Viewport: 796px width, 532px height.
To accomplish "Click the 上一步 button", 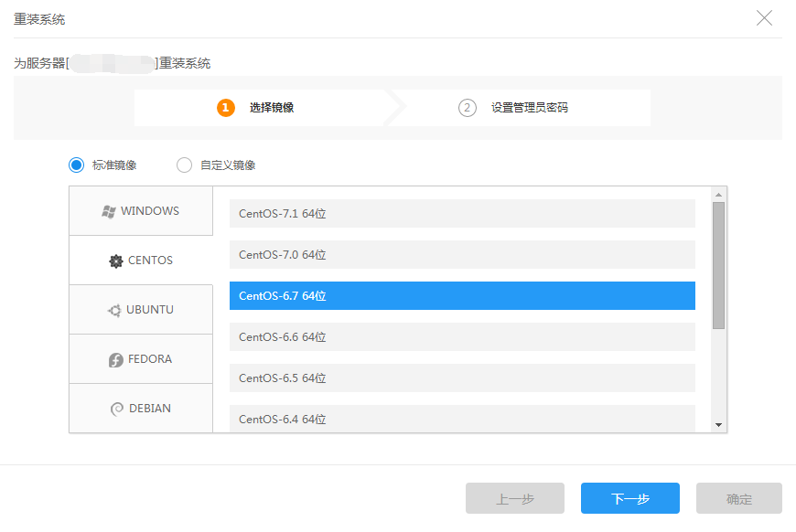I will pyautogui.click(x=515, y=498).
